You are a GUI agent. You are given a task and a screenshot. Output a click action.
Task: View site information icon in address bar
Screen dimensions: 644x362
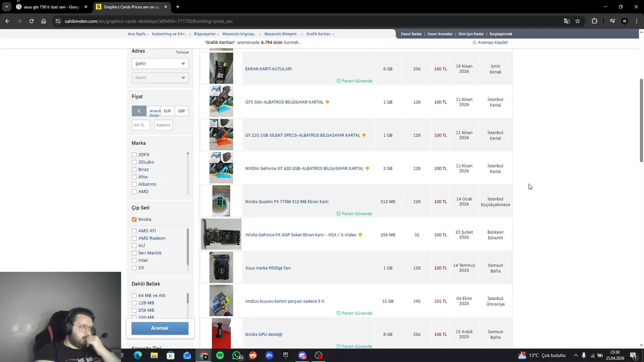pos(58,21)
